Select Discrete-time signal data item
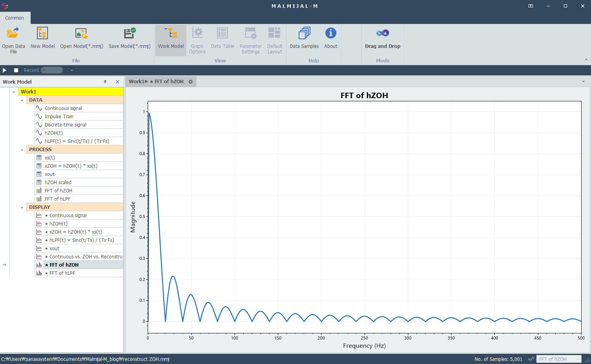 click(79, 125)
